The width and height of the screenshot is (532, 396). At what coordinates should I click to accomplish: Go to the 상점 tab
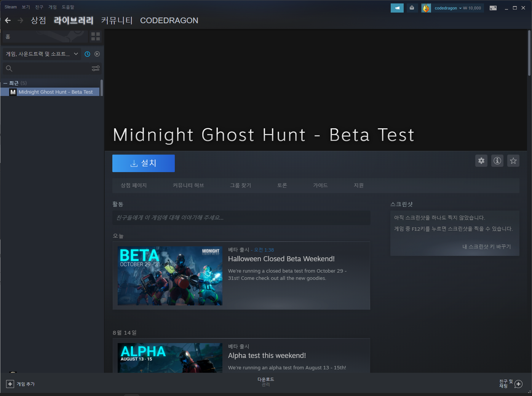[x=38, y=21]
